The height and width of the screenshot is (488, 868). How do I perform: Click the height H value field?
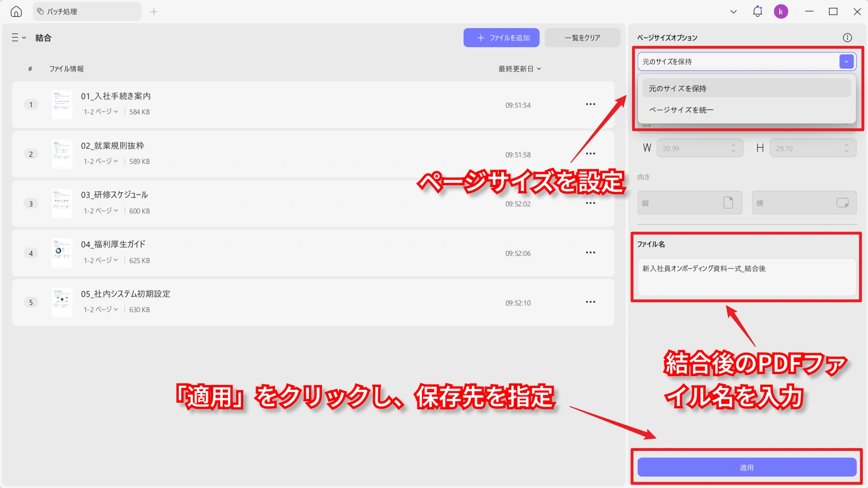point(813,148)
